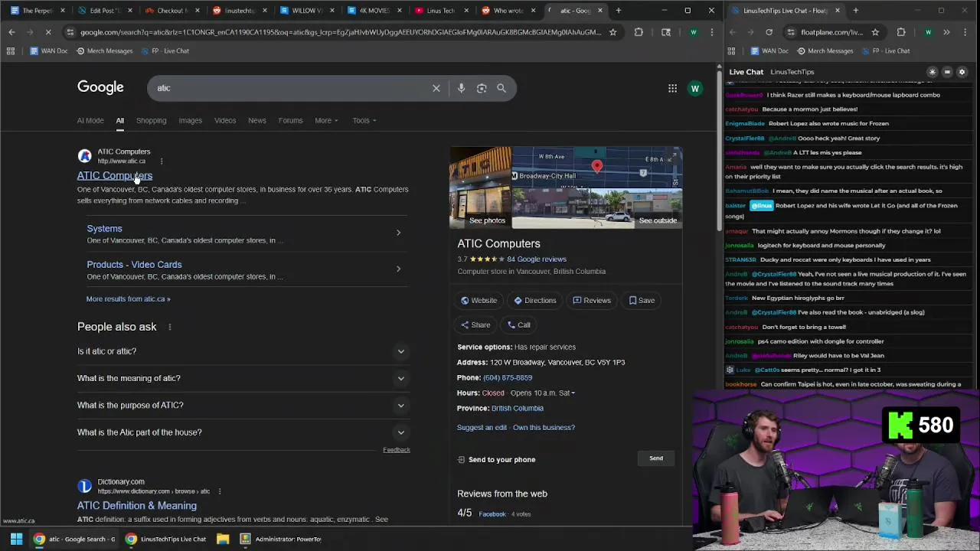The width and height of the screenshot is (980, 551).
Task: Click the Reviews button
Action: pos(592,301)
